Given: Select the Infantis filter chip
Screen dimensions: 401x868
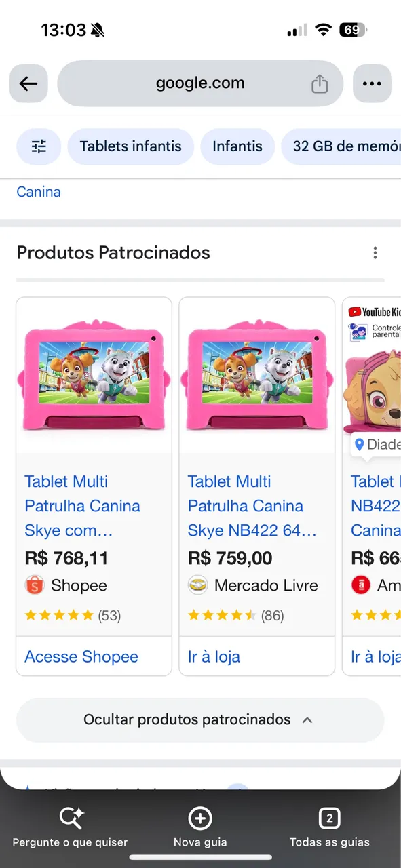Looking at the screenshot, I should pos(237,146).
